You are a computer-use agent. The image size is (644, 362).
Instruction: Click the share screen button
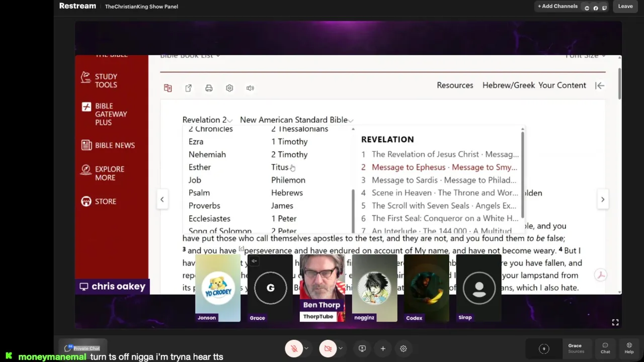(x=362, y=348)
